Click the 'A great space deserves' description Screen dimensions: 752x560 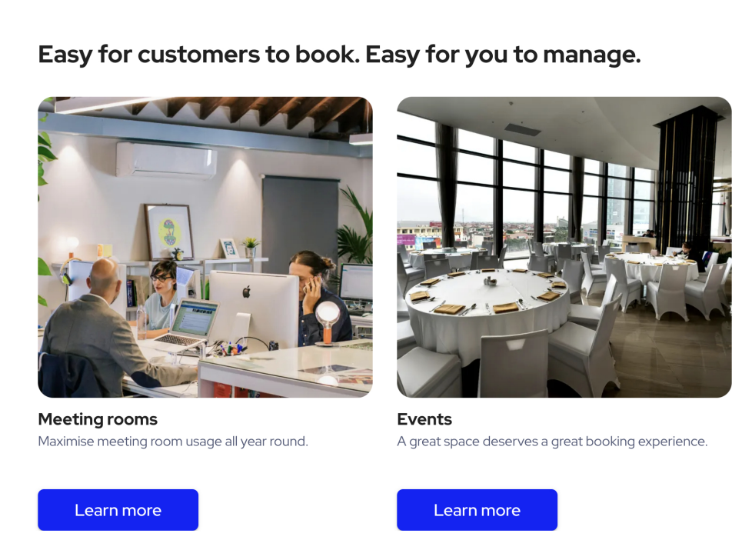(x=552, y=441)
